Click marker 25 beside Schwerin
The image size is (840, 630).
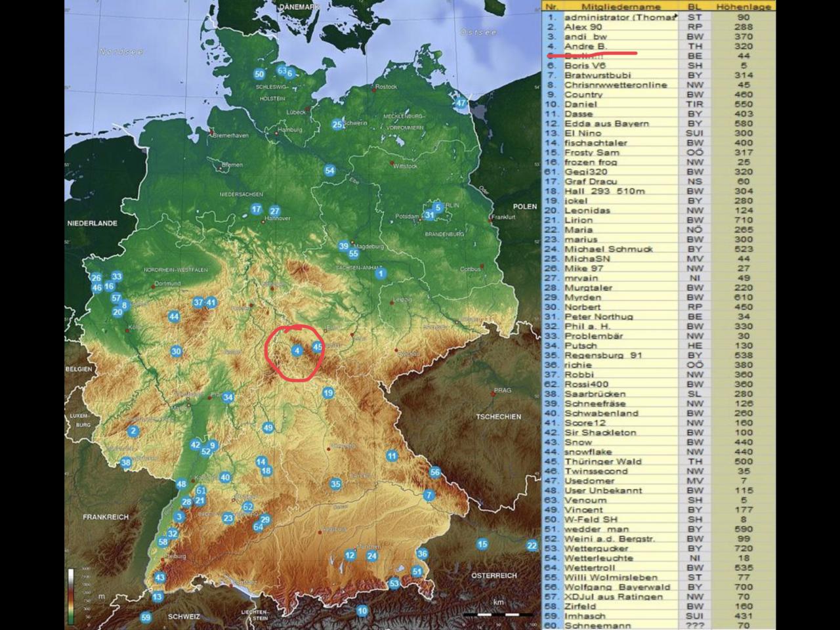point(337,124)
